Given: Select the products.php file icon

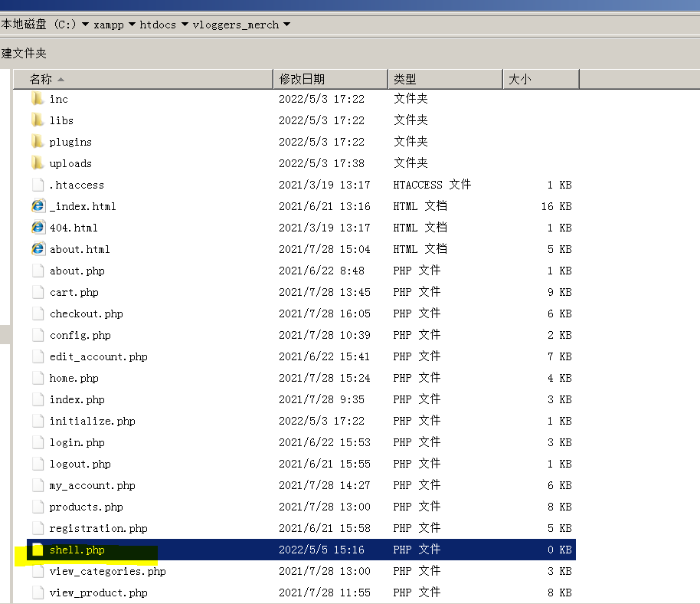Looking at the screenshot, I should [38, 506].
